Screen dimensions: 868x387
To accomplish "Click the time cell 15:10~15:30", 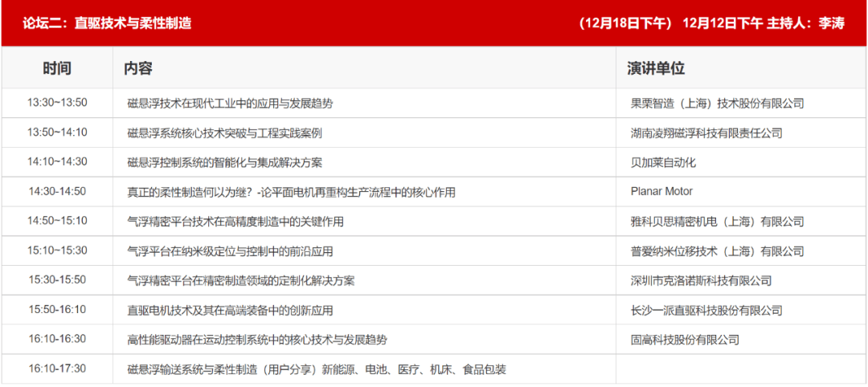I will (x=58, y=251).
